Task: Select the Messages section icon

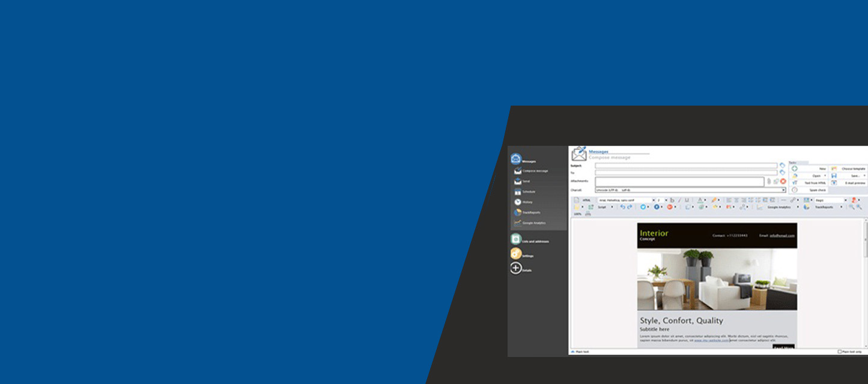Action: (516, 159)
